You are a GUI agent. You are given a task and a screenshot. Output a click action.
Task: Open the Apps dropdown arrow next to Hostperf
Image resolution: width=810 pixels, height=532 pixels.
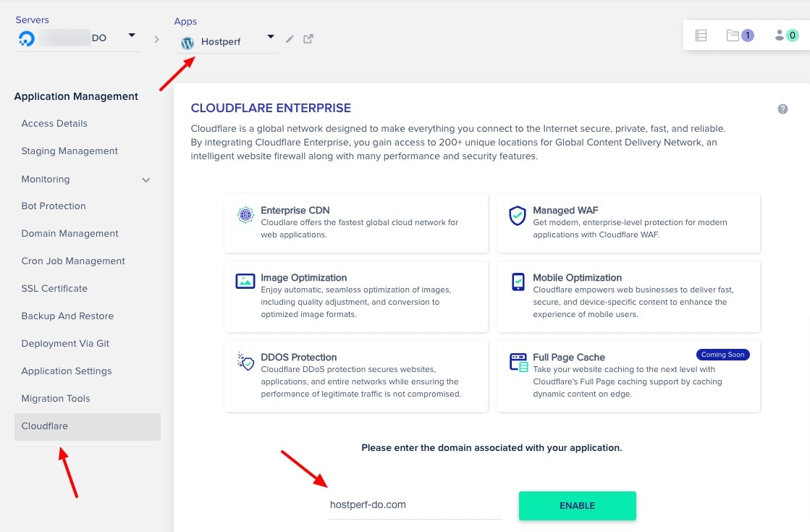271,37
